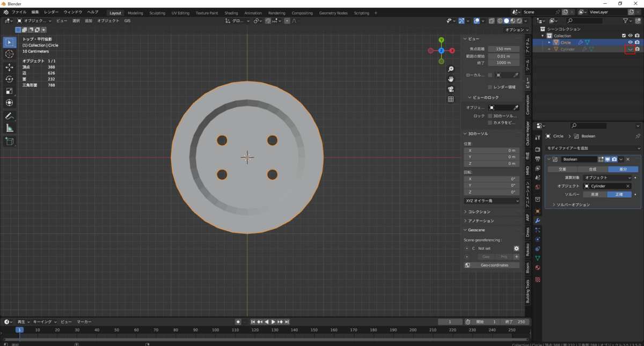
Task: Select the Intersect boolean operation
Action: [562, 169]
